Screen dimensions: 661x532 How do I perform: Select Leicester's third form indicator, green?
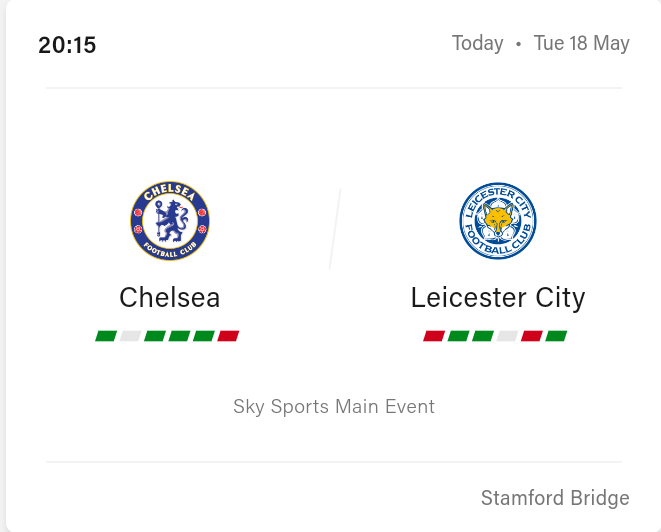pos(483,336)
